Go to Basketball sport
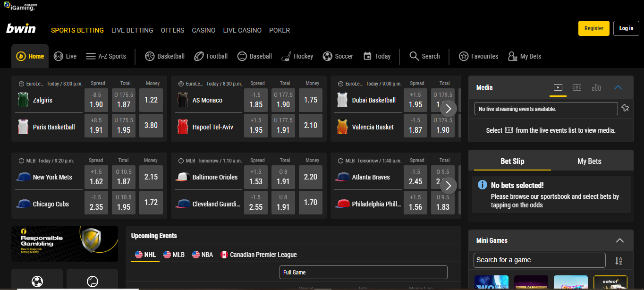Screen dimensions: 644x290 (165, 56)
